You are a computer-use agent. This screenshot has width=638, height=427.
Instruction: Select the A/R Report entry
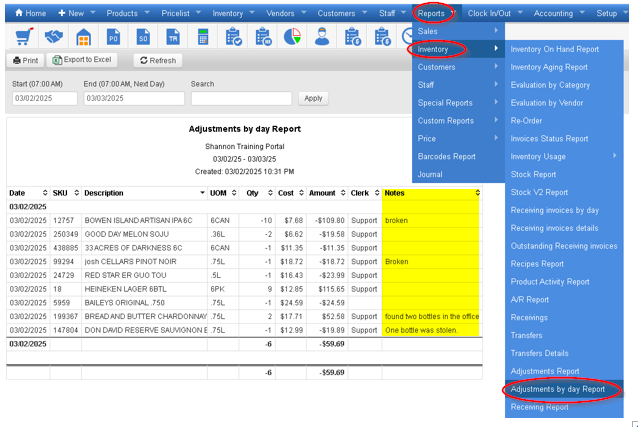[564, 300]
